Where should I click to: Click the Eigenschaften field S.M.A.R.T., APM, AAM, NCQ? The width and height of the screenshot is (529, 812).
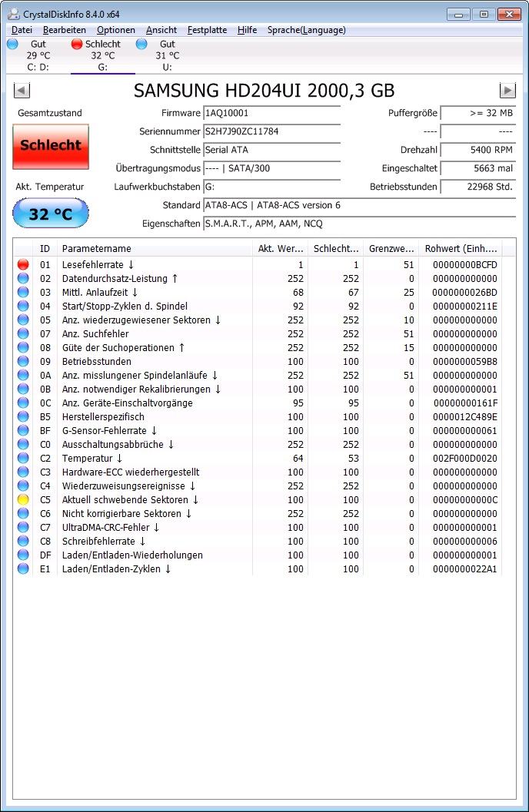click(360, 224)
